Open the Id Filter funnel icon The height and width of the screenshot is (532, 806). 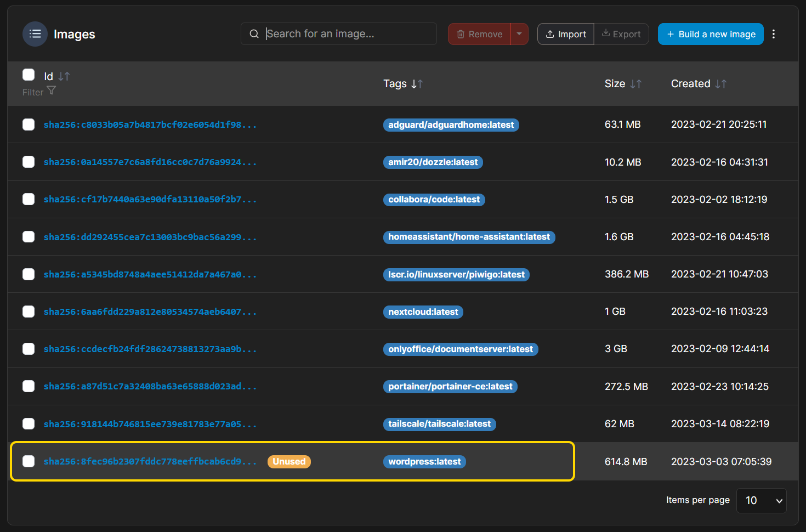click(x=52, y=90)
